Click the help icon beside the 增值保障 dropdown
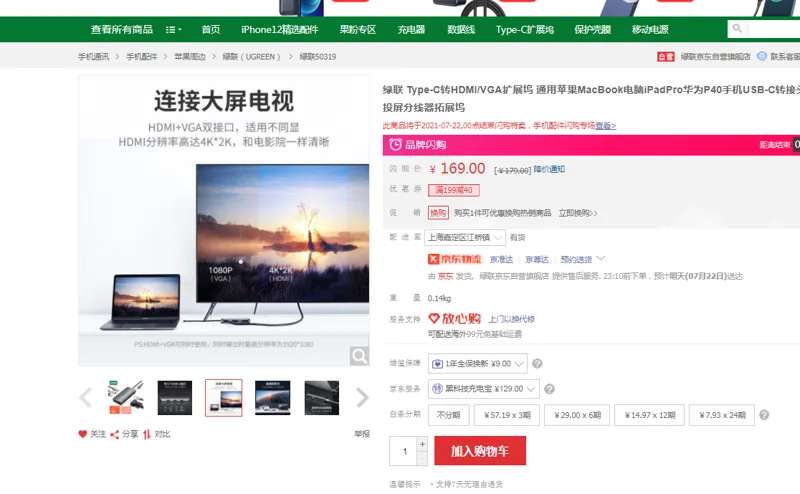Image resolution: width=800 pixels, height=494 pixels. (537, 363)
